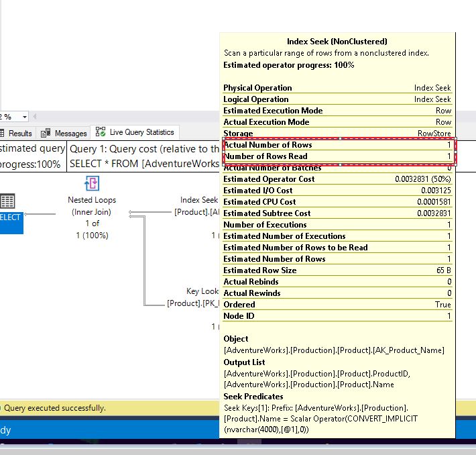
Task: Select the Live Query Statistics tab
Action: point(135,132)
